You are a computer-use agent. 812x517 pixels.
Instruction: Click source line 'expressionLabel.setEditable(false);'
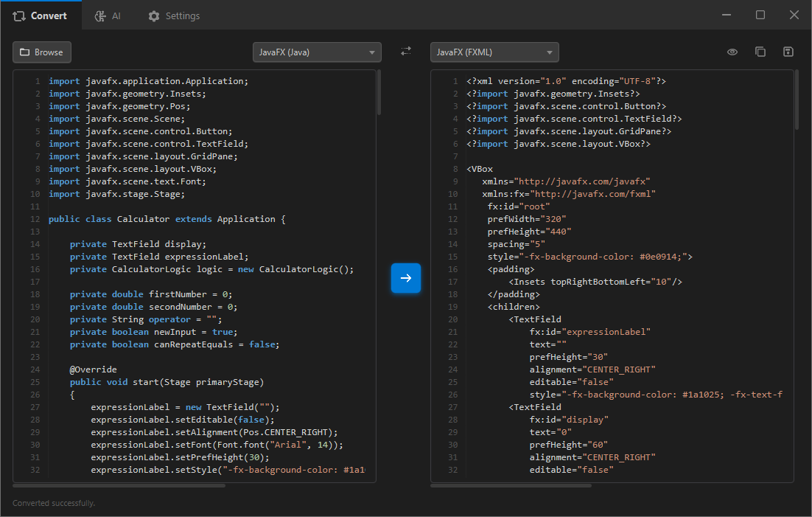(x=183, y=420)
